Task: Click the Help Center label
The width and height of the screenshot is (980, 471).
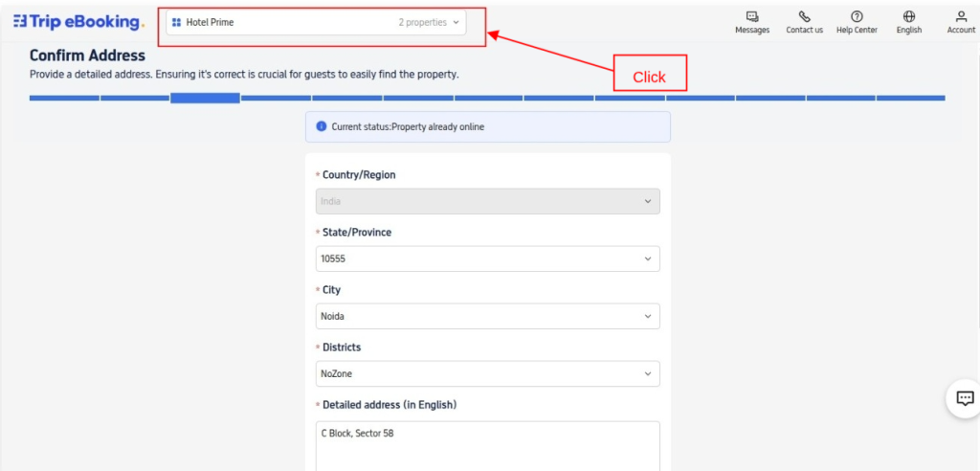Action: click(x=857, y=31)
